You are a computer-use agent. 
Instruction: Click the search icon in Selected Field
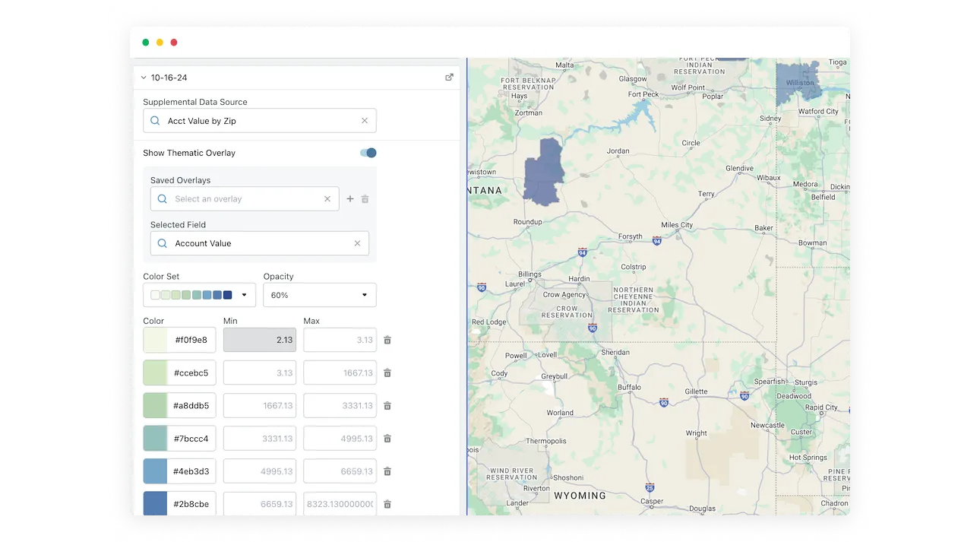click(x=163, y=243)
